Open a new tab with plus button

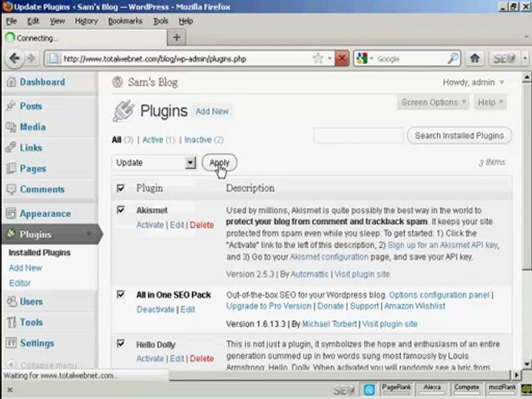176,37
